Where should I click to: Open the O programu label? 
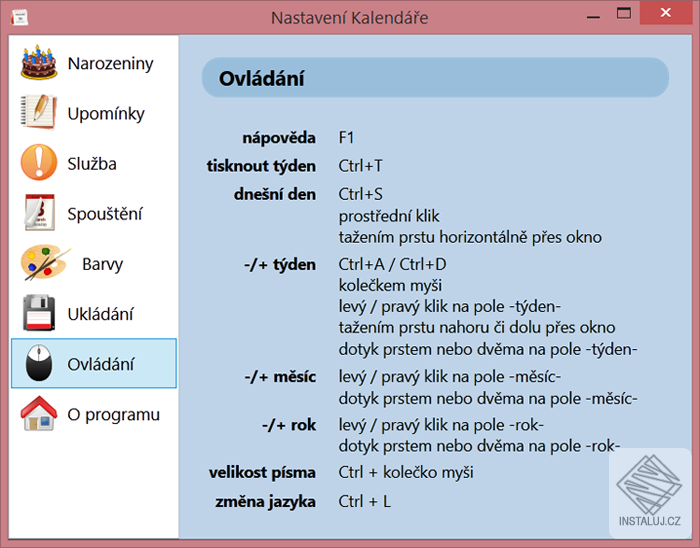coord(113,415)
